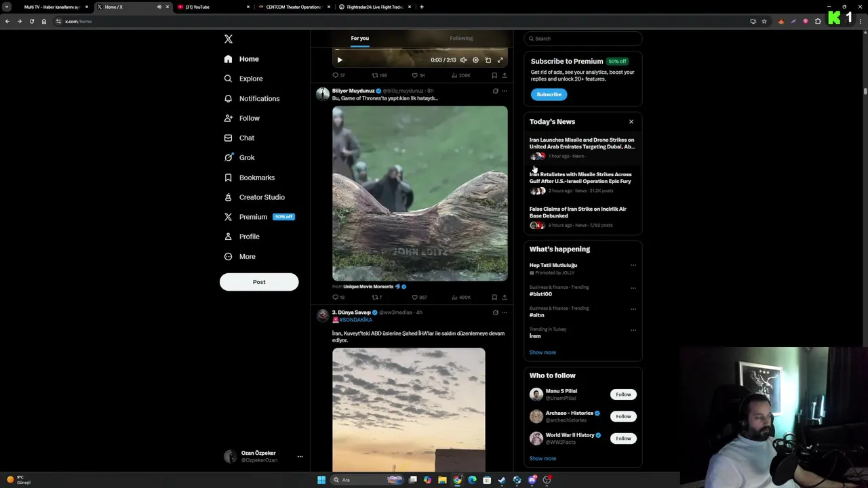Share the Biliyor Muydunuz post

point(504,298)
